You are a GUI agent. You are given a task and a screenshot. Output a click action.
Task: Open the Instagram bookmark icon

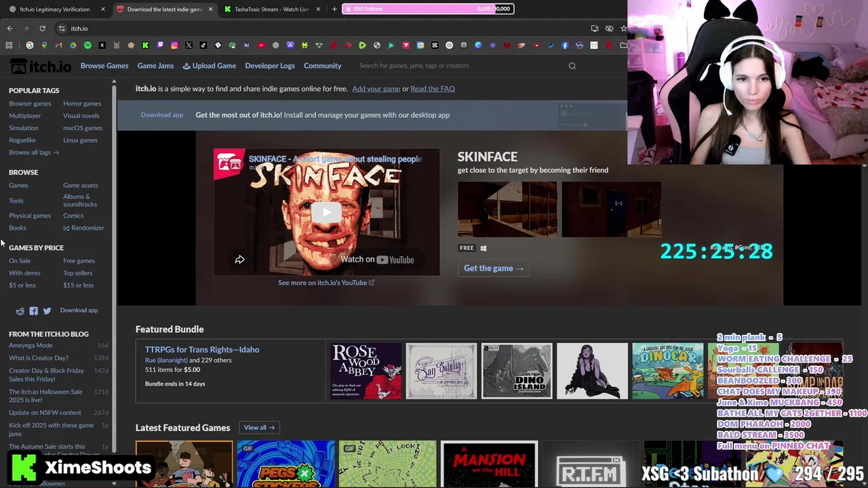(174, 45)
